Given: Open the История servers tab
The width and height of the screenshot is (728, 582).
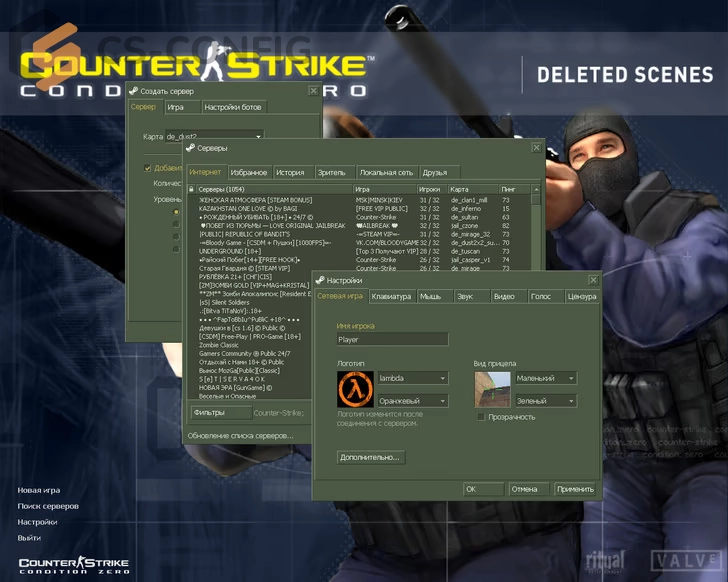Looking at the screenshot, I should [x=292, y=172].
